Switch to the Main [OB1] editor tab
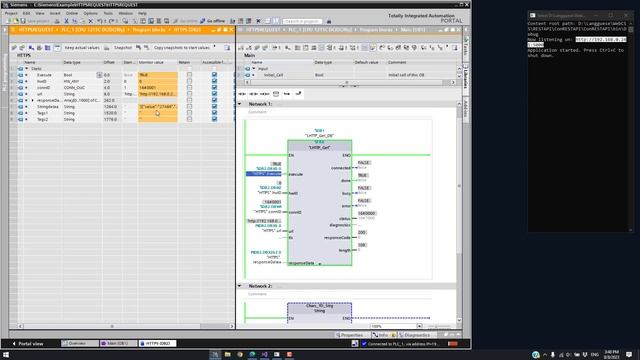The height and width of the screenshot is (360, 640). (118, 344)
